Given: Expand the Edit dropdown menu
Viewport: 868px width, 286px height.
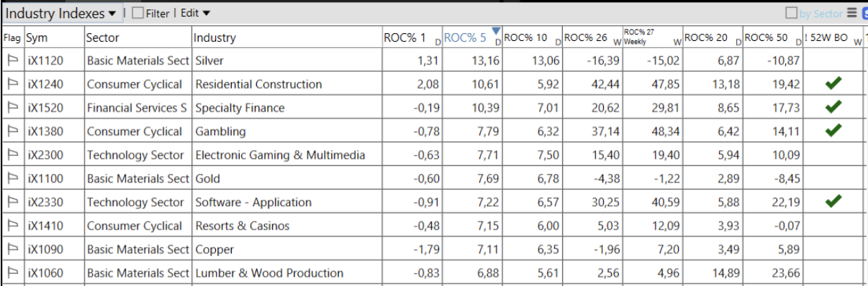Looking at the screenshot, I should coord(196,13).
